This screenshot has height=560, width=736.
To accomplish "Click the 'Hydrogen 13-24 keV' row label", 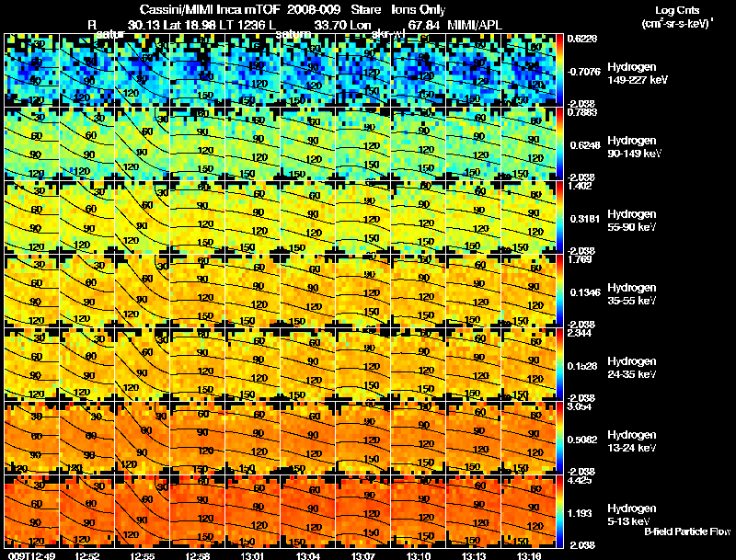I will [x=631, y=441].
